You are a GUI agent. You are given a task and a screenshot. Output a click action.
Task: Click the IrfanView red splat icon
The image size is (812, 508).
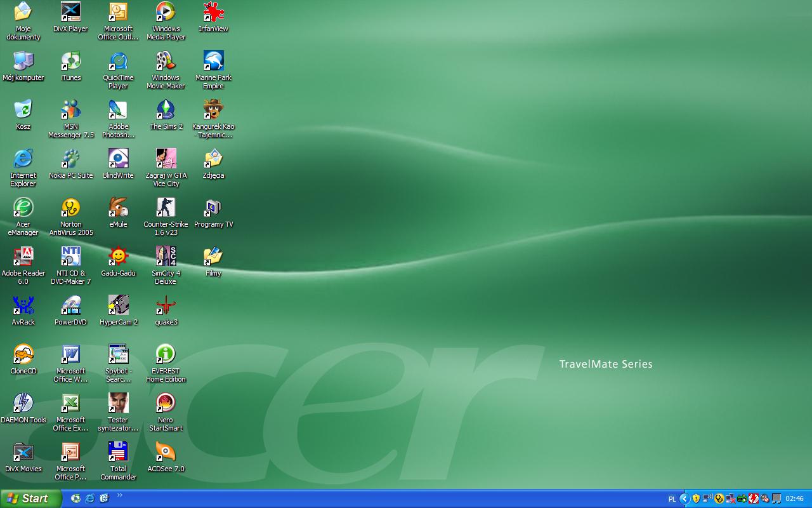(213, 13)
